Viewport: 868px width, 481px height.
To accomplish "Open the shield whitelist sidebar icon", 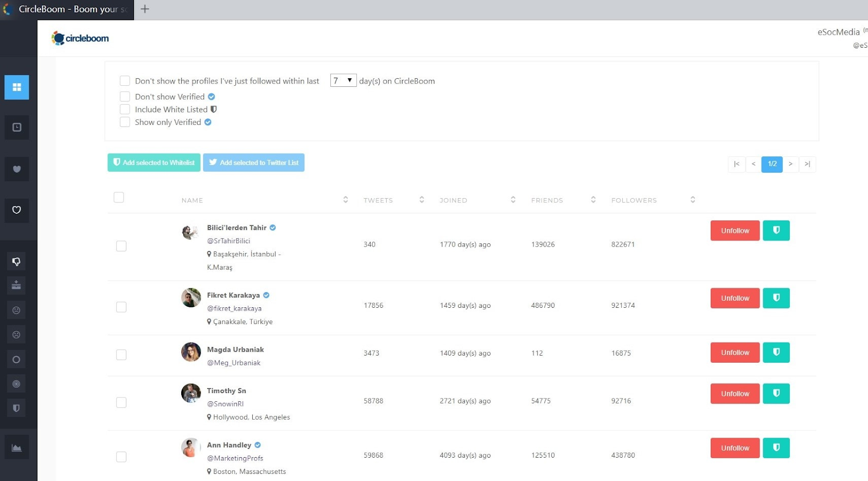I will [x=16, y=408].
